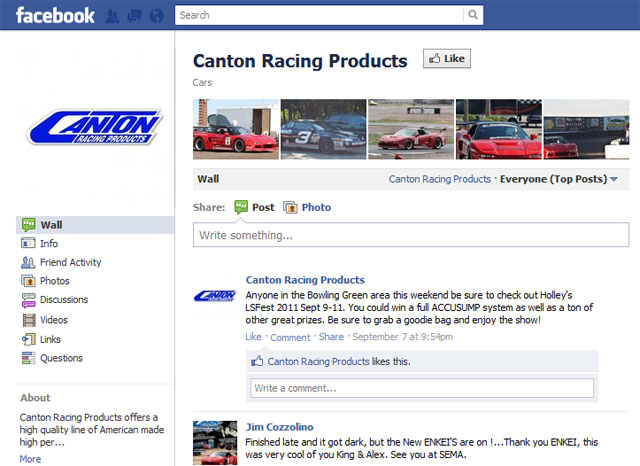Image resolution: width=640 pixels, height=466 pixels.
Task: Click the Write a comment... field
Action: [x=422, y=388]
